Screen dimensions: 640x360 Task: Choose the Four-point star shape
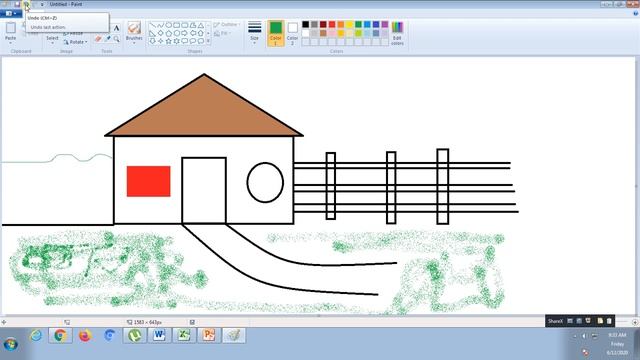[160, 41]
